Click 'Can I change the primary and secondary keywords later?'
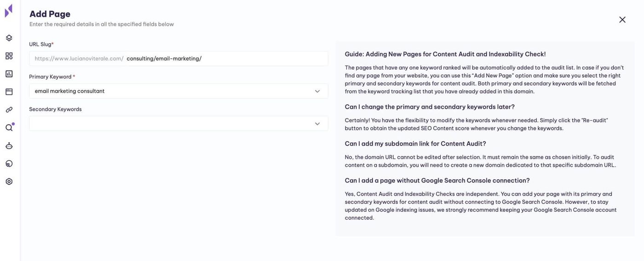 [430, 107]
